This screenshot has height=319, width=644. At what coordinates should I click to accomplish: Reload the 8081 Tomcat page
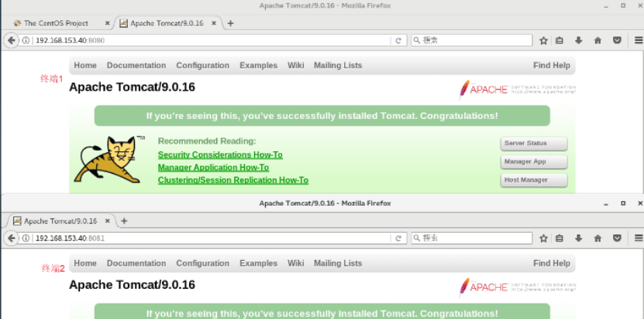click(x=398, y=238)
